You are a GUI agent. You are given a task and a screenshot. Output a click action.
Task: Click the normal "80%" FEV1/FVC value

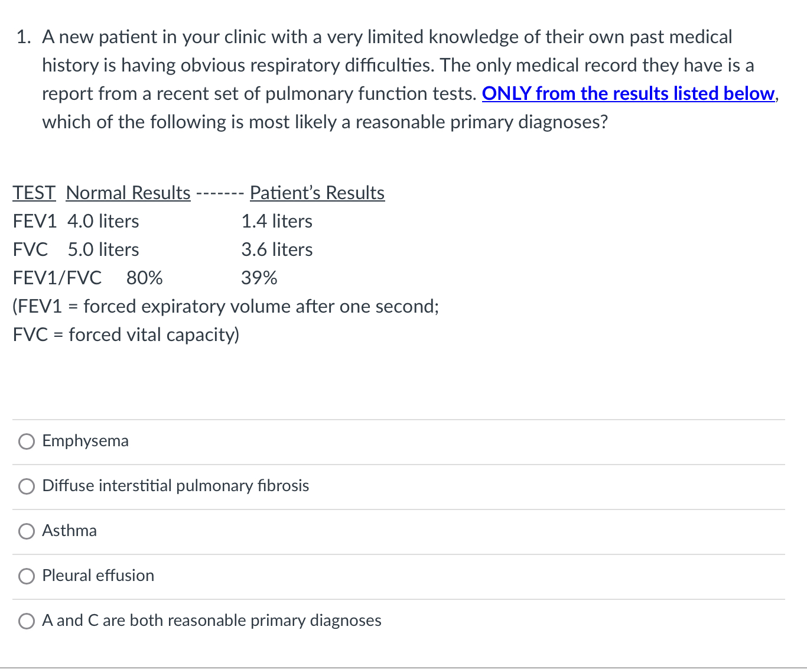(x=145, y=278)
